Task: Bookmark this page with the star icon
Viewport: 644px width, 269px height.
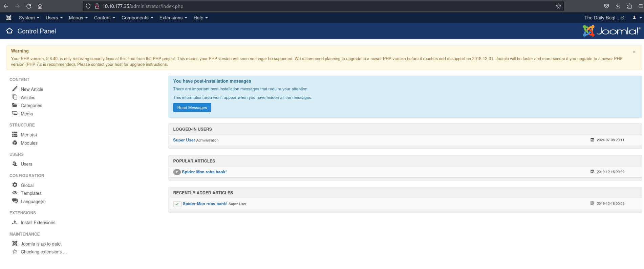Action: [x=558, y=6]
